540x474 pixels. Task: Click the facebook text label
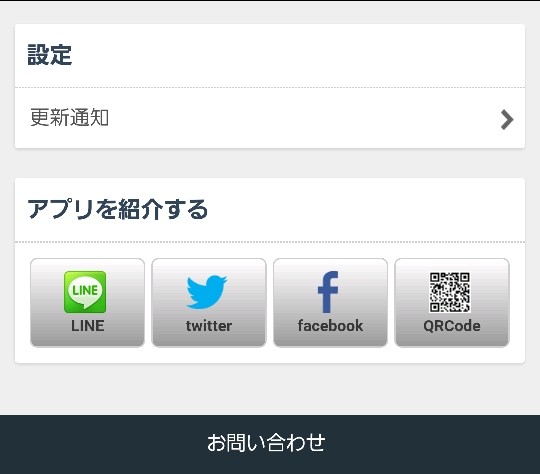click(330, 326)
